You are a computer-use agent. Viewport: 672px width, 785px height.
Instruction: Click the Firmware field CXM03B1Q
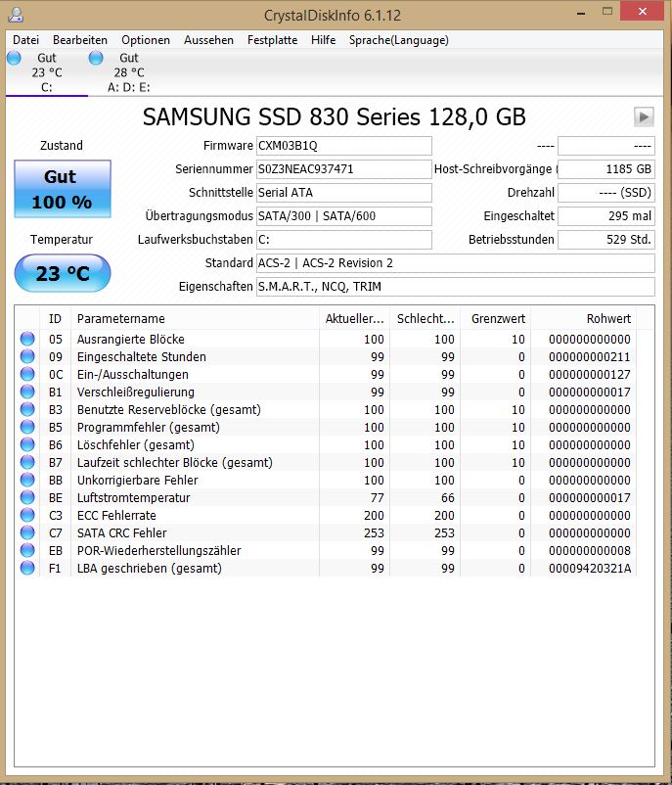click(343, 146)
